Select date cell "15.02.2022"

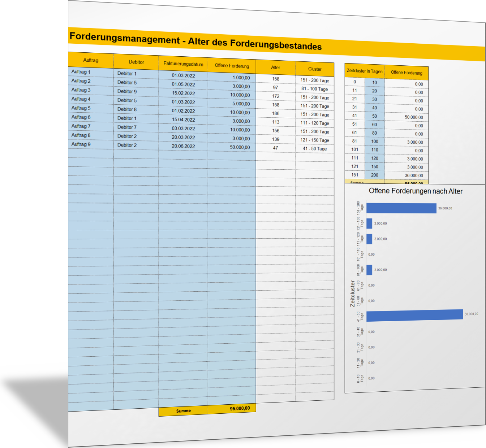183,93
